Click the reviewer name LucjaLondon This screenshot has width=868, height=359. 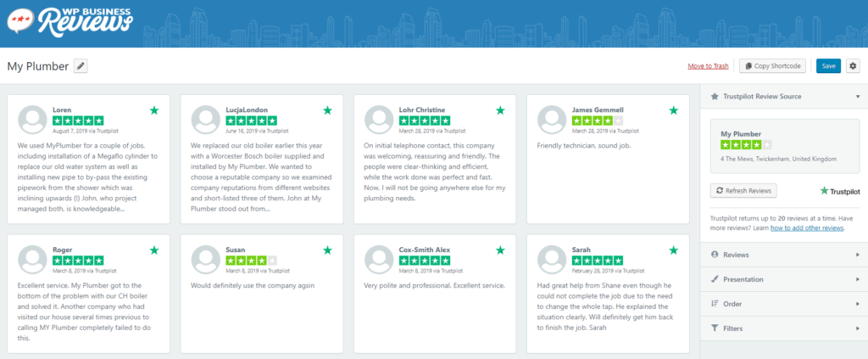tap(247, 109)
